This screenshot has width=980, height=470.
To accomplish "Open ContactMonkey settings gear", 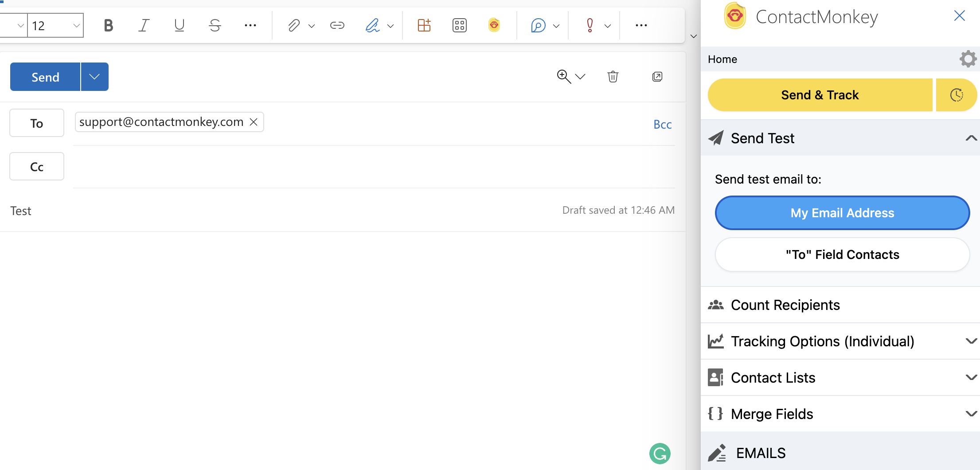I will (x=968, y=59).
